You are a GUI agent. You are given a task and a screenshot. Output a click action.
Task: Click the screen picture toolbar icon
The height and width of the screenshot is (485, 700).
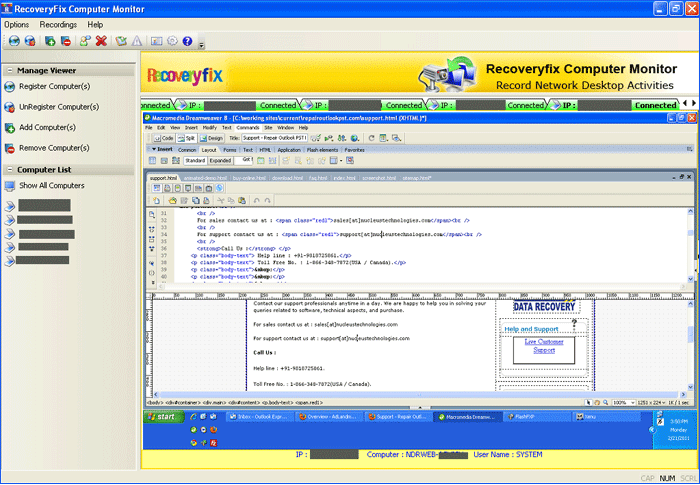click(156, 41)
